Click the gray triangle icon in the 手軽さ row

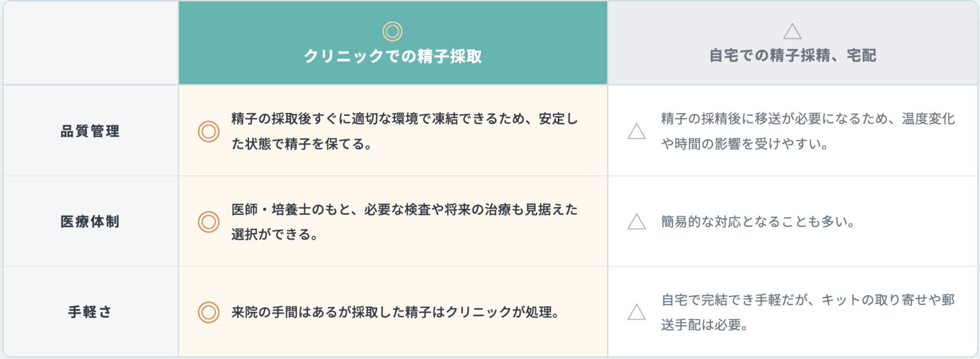(x=636, y=312)
